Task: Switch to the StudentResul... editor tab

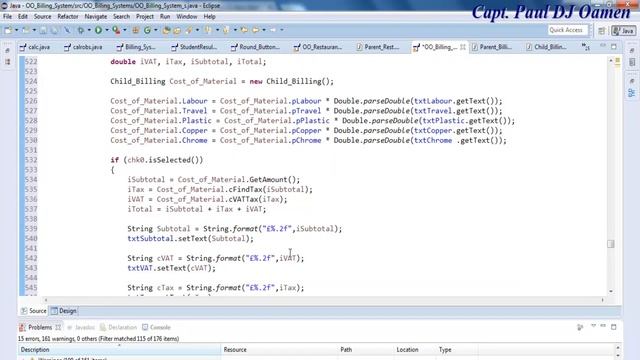Action: 194,47
